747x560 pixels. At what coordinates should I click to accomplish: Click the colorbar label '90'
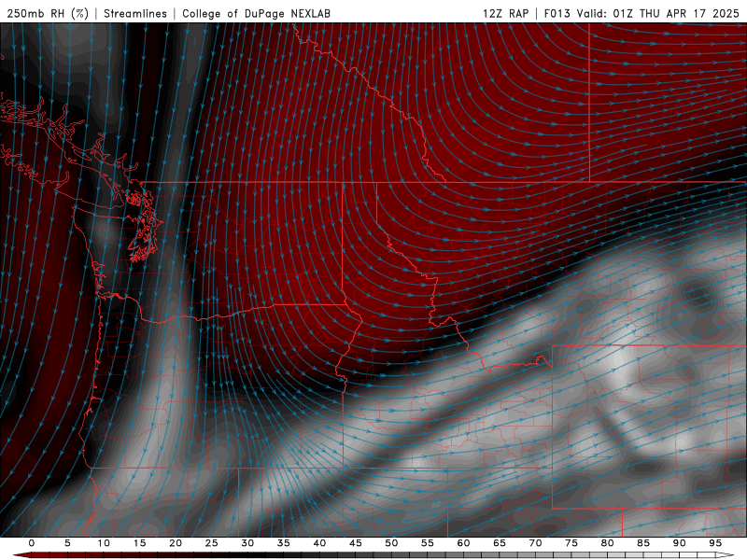(679, 543)
